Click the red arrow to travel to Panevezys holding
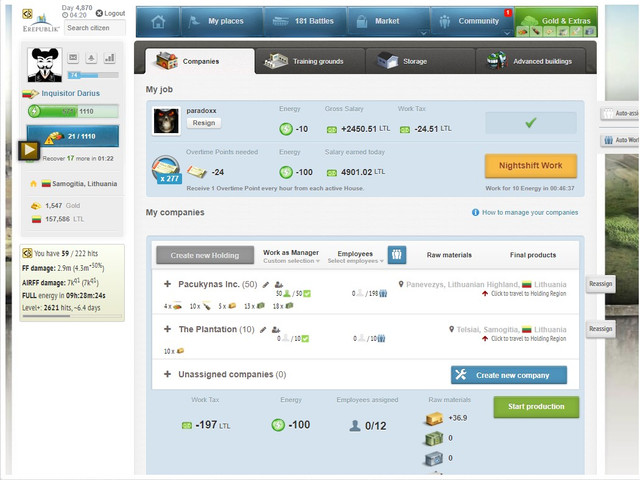The height and width of the screenshot is (480, 640). pos(485,293)
